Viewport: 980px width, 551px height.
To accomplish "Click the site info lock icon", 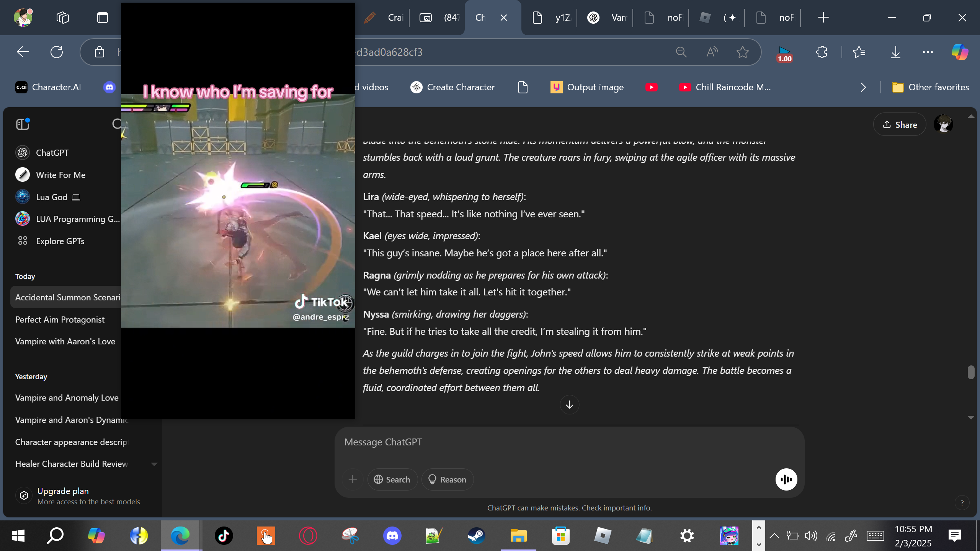I will (x=100, y=52).
